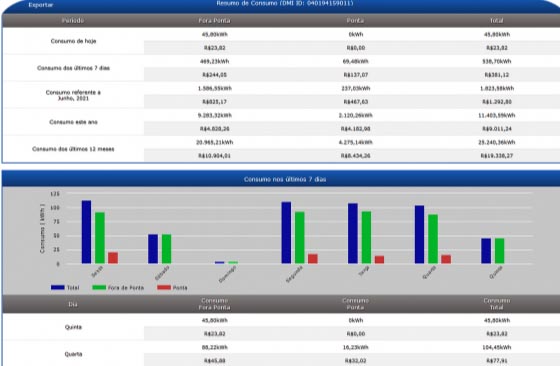The width and height of the screenshot is (560, 366).
Task: Select Fora Ponta kWh value for Consumo de hoje
Action: [215, 34]
